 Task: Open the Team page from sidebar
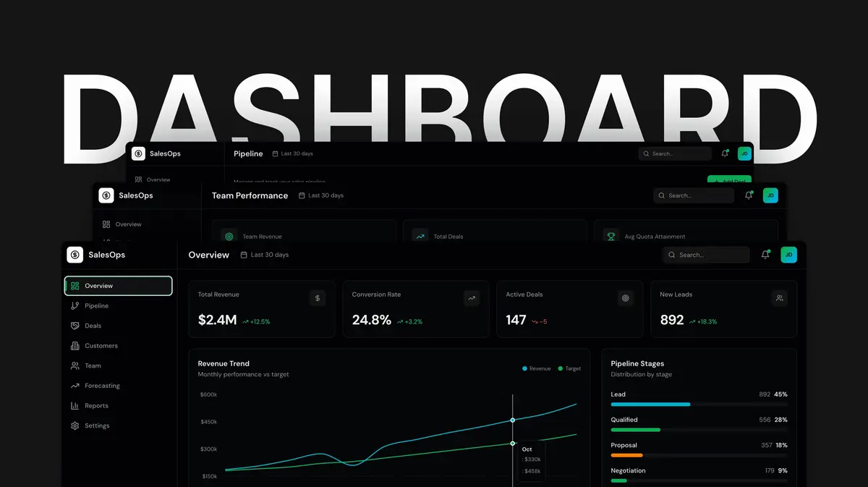93,365
